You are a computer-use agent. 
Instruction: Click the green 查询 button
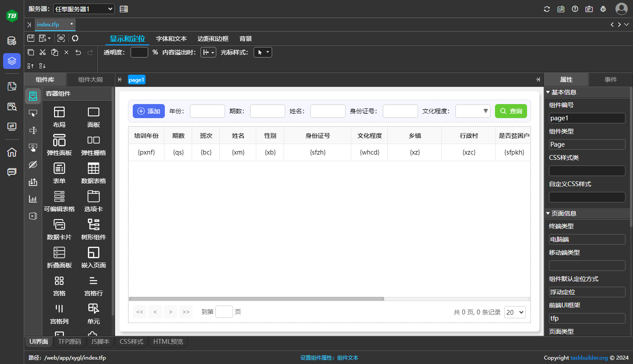click(x=511, y=111)
